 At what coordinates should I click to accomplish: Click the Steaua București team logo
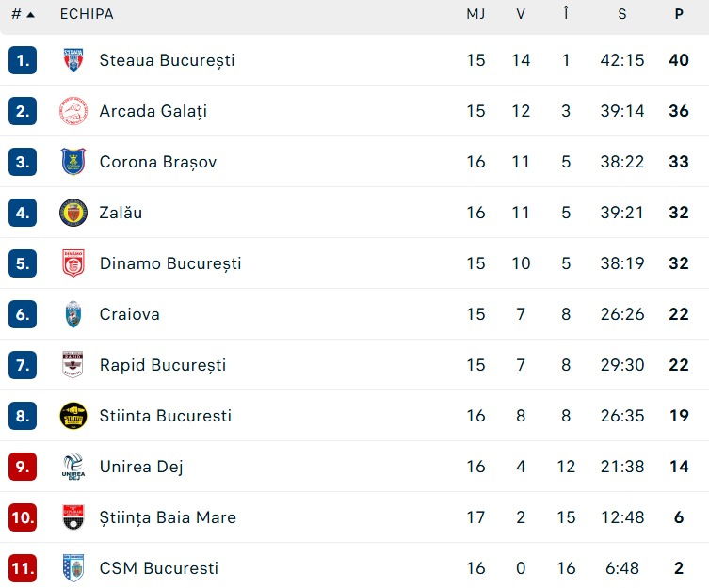pyautogui.click(x=73, y=60)
